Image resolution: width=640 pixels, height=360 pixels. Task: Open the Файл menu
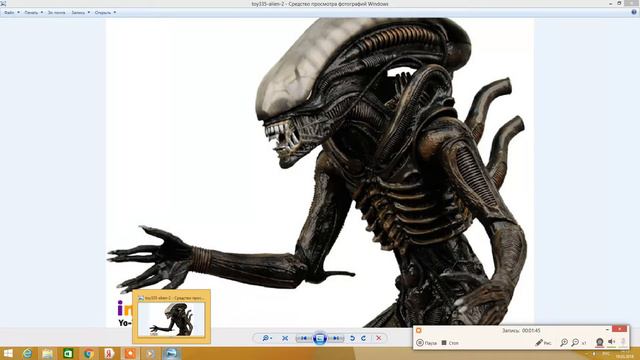[x=11, y=13]
